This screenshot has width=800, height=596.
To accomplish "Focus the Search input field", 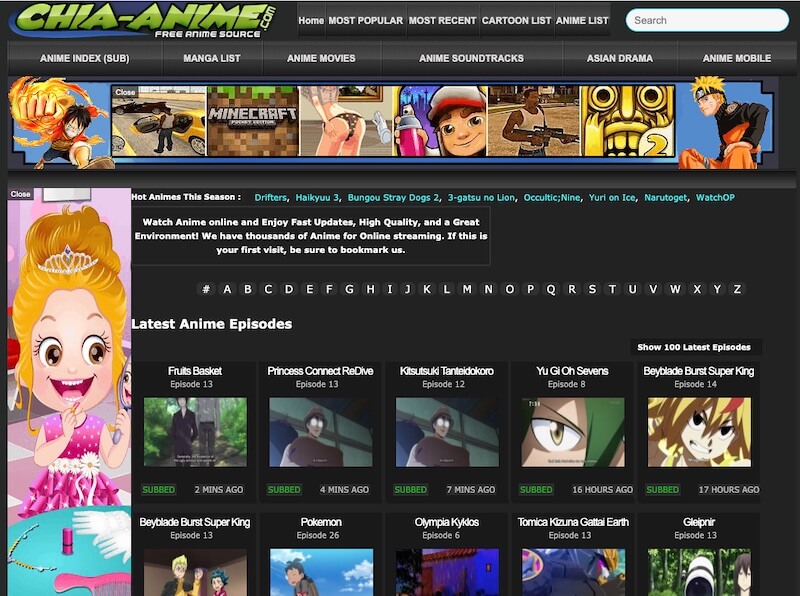I will click(x=707, y=20).
